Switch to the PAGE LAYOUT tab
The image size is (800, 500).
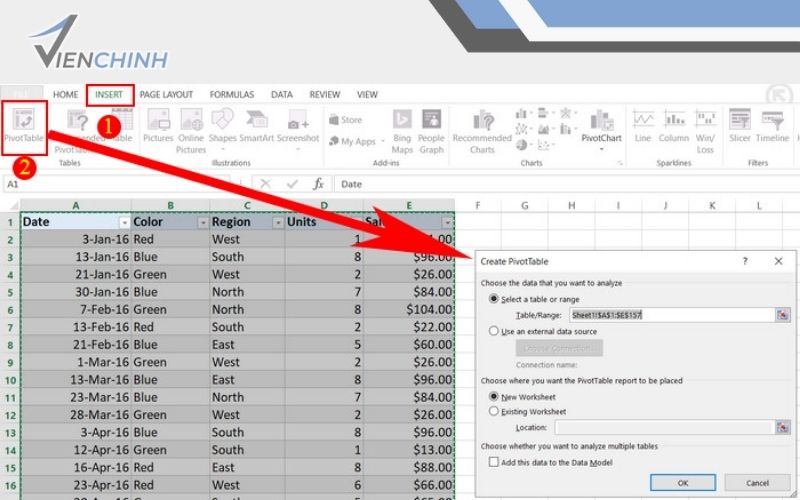coord(166,94)
